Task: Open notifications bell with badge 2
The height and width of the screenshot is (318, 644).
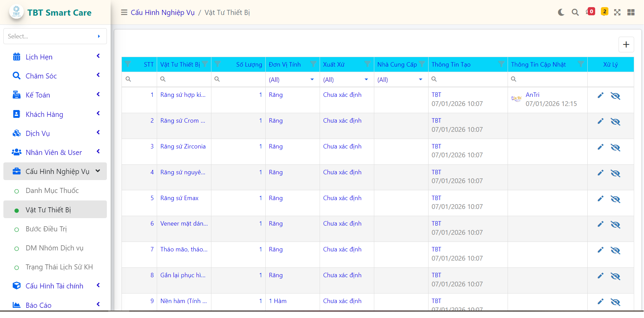Action: click(604, 12)
